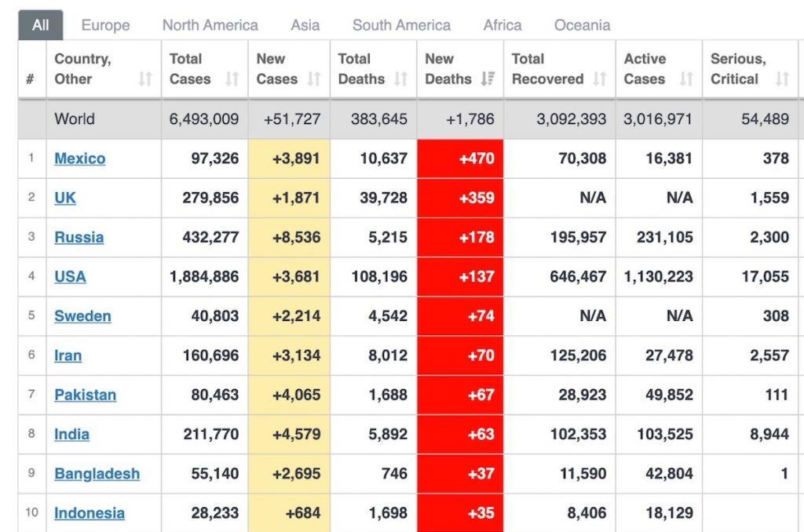The height and width of the screenshot is (532, 804).
Task: Click Iran new deaths +70 cell
Action: coord(460,355)
